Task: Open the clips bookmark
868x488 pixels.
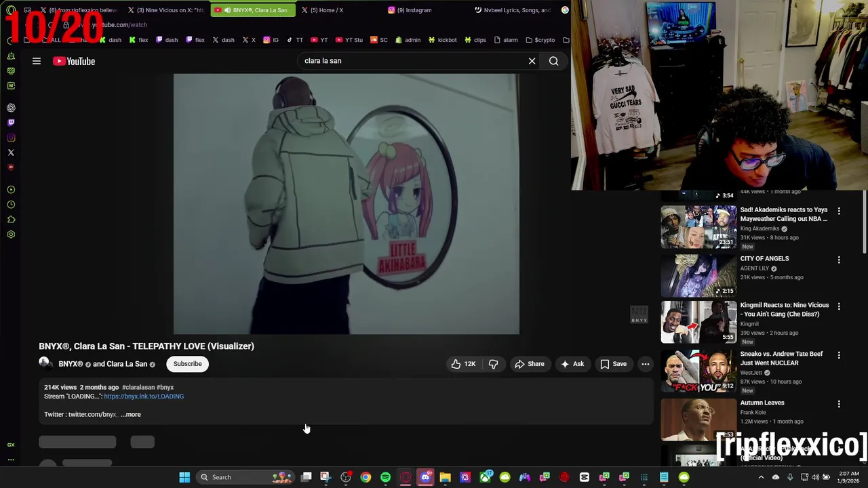Action: pyautogui.click(x=475, y=40)
